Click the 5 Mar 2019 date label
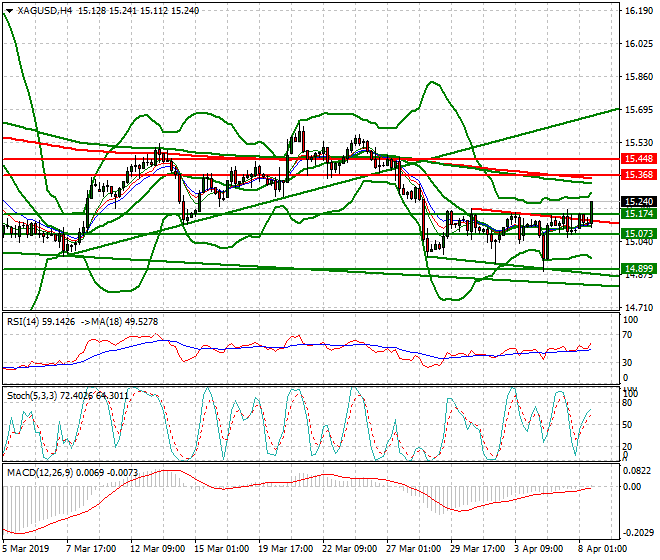The height and width of the screenshot is (560, 660). tap(26, 549)
